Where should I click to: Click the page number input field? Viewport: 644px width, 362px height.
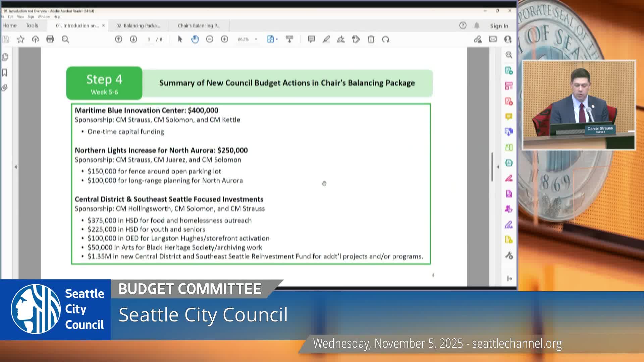(x=149, y=39)
